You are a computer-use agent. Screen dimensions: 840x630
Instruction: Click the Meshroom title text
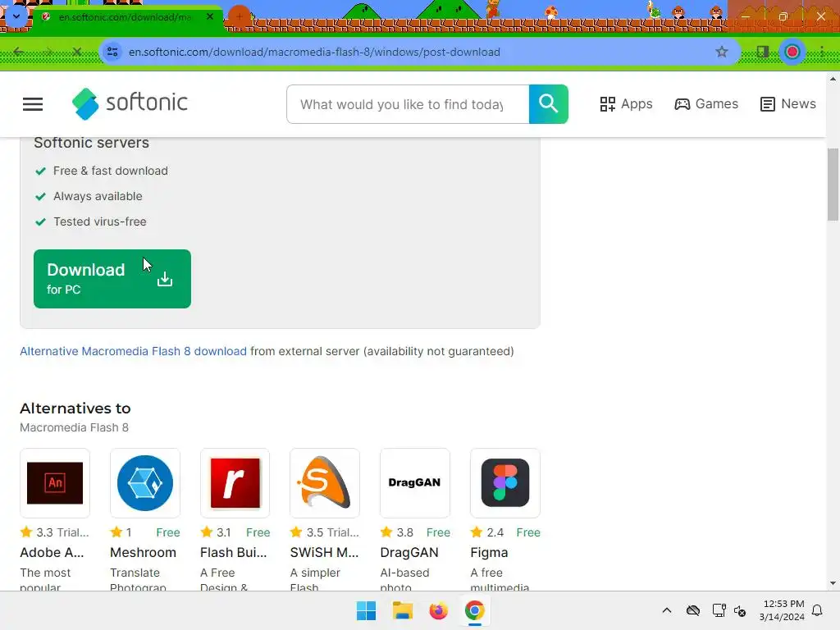pos(143,552)
